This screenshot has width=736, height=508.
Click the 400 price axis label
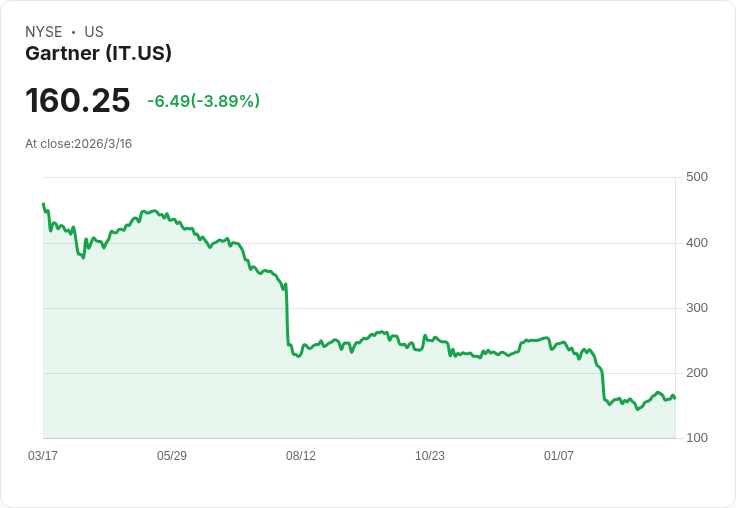[697, 243]
